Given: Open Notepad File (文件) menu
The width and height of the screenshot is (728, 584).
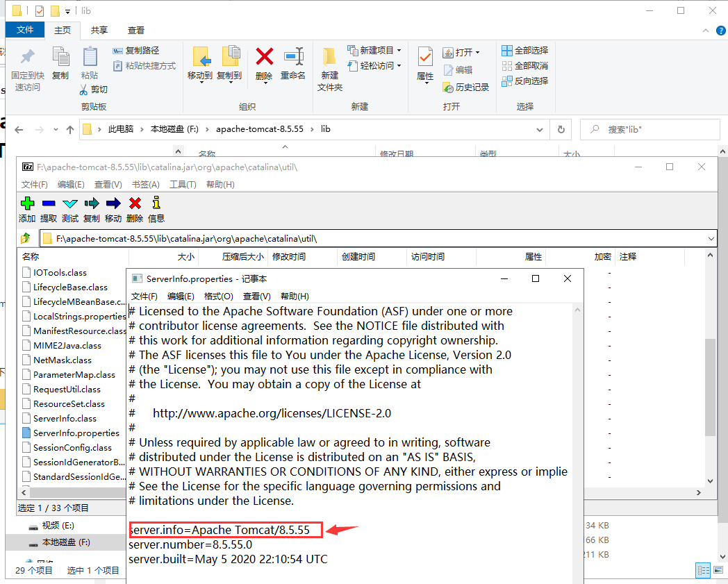Looking at the screenshot, I should tap(144, 297).
